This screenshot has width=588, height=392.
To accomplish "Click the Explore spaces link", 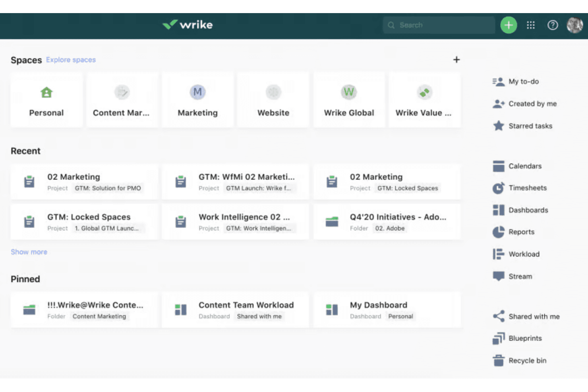I will pyautogui.click(x=71, y=60).
